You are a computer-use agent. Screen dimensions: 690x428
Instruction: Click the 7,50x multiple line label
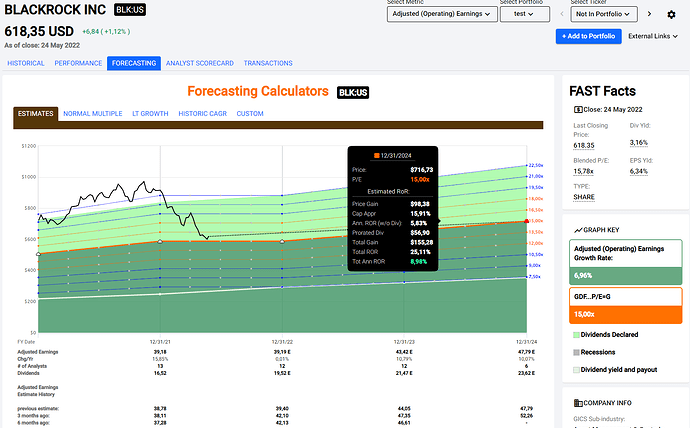pyautogui.click(x=535, y=277)
